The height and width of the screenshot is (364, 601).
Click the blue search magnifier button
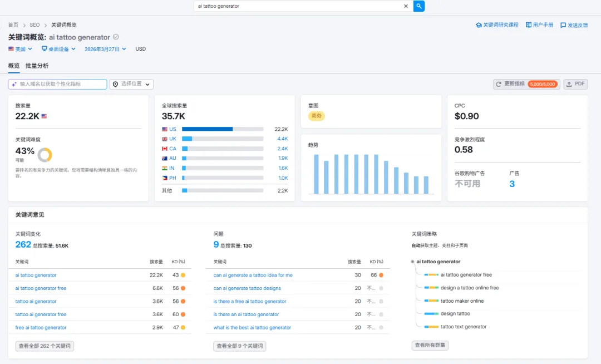point(418,6)
